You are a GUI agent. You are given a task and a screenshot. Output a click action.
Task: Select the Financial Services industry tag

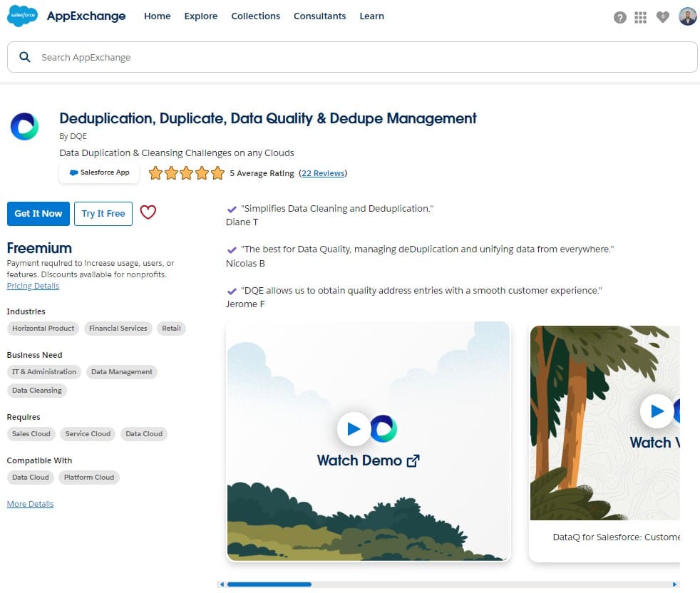(x=118, y=328)
